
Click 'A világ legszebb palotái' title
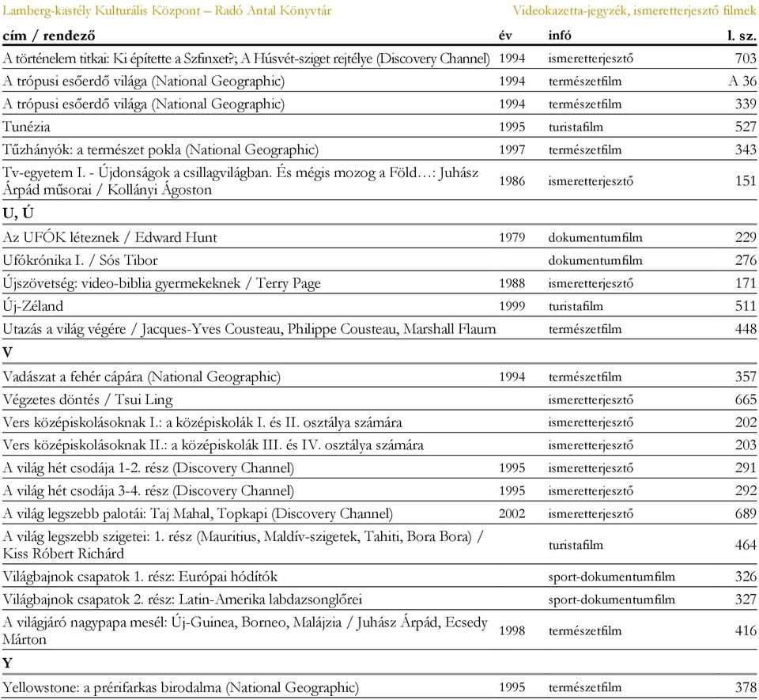tap(74, 513)
